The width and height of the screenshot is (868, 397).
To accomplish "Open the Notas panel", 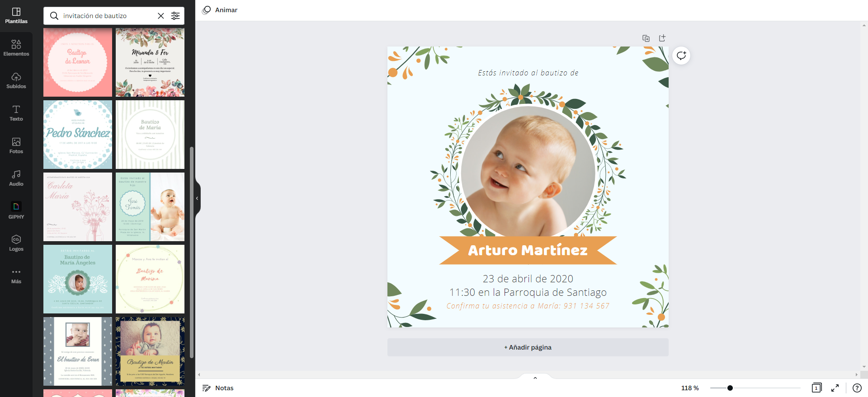I will 218,388.
